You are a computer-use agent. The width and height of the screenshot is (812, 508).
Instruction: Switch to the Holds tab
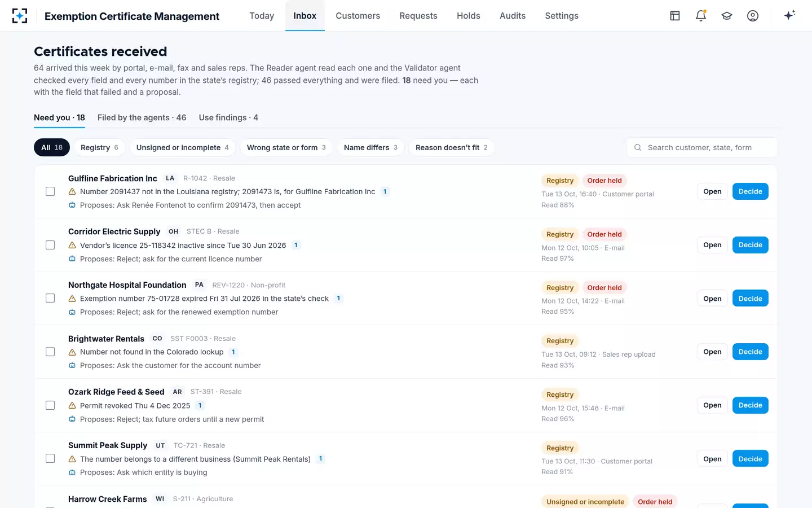(469, 16)
